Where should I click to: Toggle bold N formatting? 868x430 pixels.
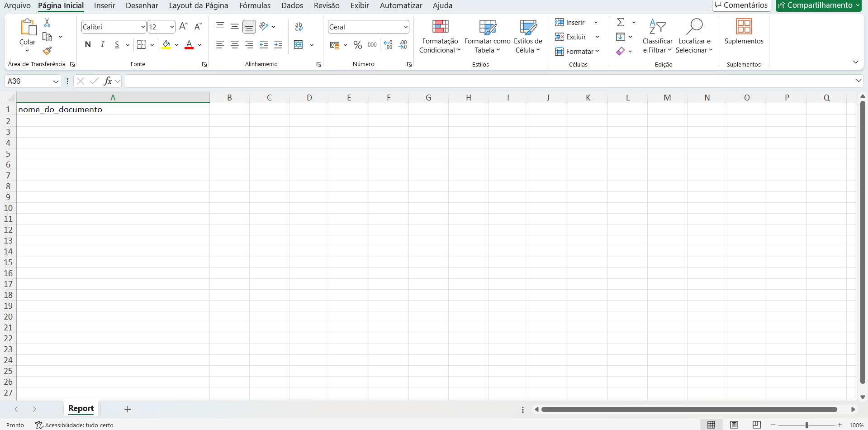click(88, 44)
